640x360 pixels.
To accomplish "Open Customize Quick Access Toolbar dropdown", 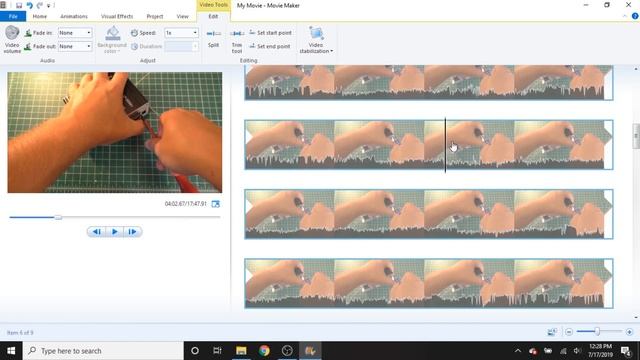I will pyautogui.click(x=49, y=6).
